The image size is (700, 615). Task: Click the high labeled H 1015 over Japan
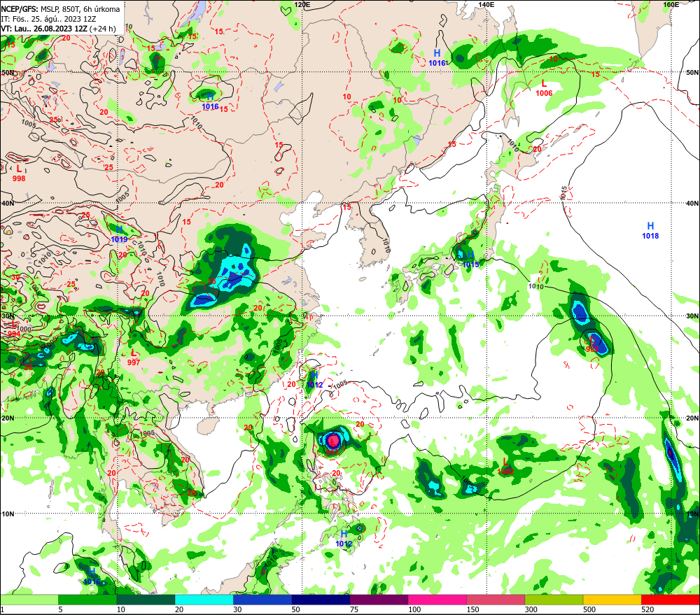470,260
